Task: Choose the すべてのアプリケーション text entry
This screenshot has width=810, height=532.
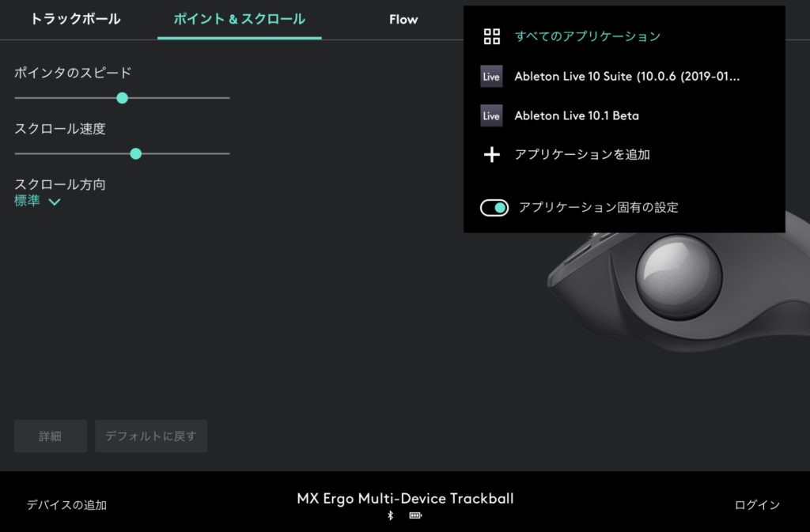Action: 587,36
